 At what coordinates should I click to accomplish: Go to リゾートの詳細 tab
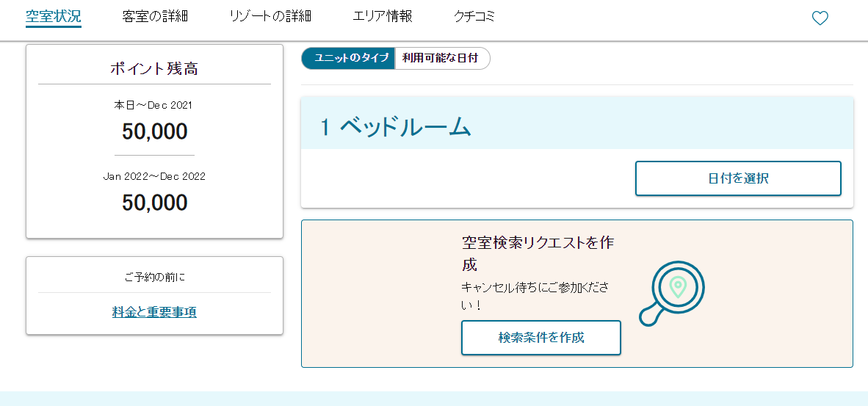[270, 17]
